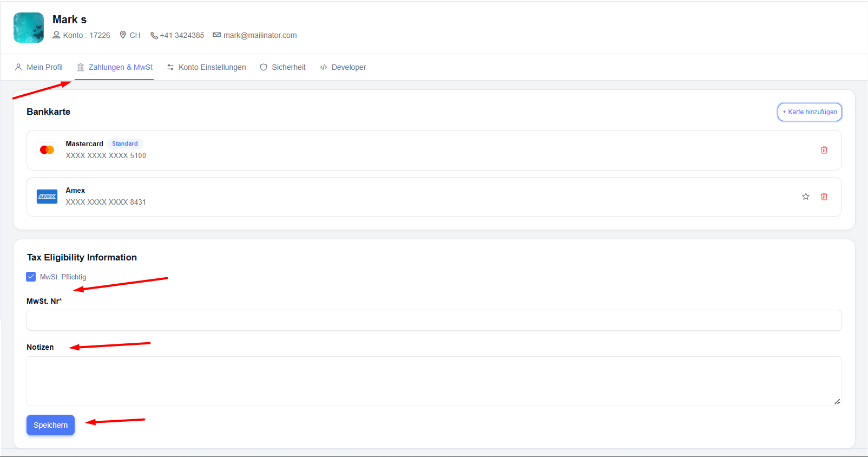Click into the Notizen text area
Screen dimensions: 868x457
pyautogui.click(x=434, y=381)
